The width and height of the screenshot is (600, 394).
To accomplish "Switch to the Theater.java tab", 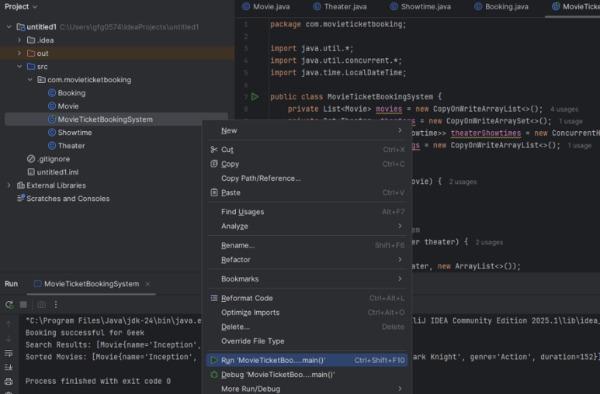I will (340, 7).
